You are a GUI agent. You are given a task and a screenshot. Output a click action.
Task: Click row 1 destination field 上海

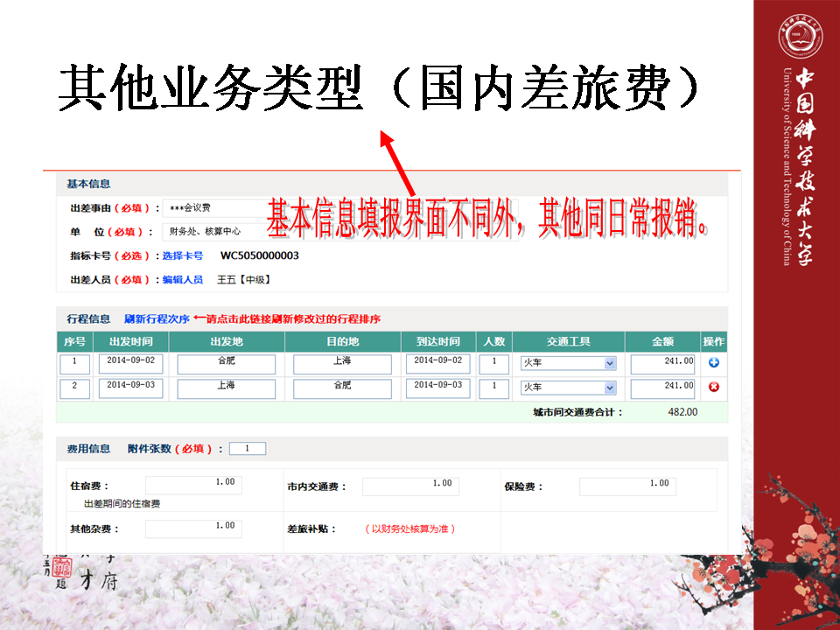(x=342, y=364)
